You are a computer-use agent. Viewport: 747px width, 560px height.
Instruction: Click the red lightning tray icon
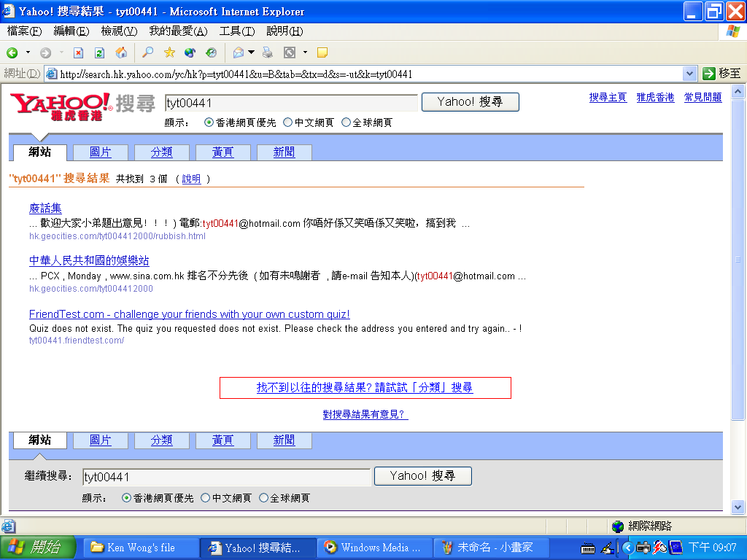coord(659,548)
